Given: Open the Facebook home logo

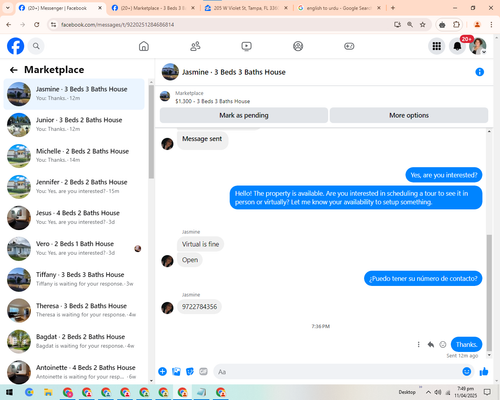Looking at the screenshot, I should (x=16, y=46).
